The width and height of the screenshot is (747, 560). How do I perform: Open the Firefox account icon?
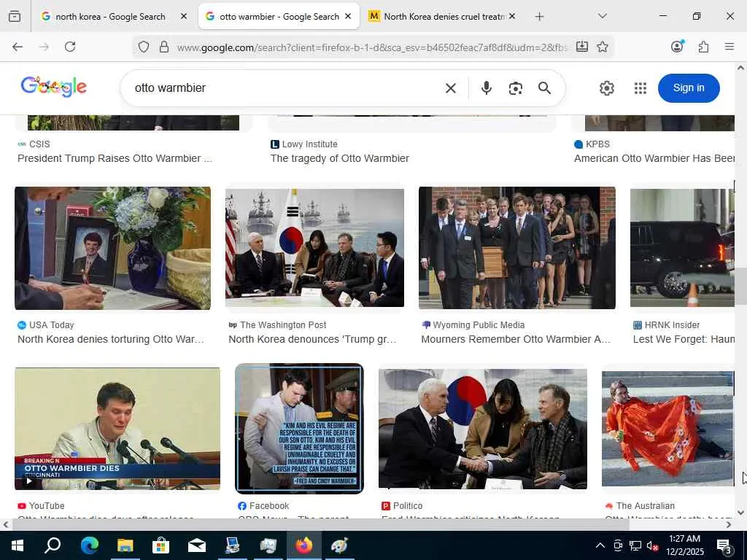[677, 46]
